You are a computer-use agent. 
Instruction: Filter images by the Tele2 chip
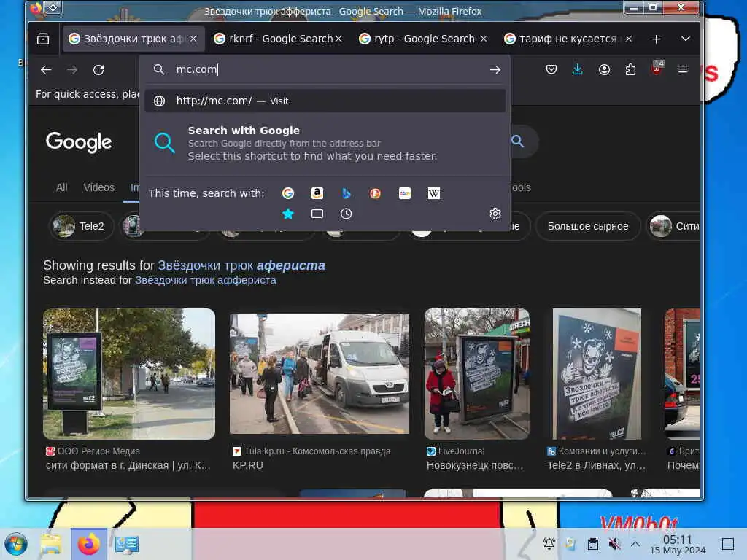[x=82, y=226]
